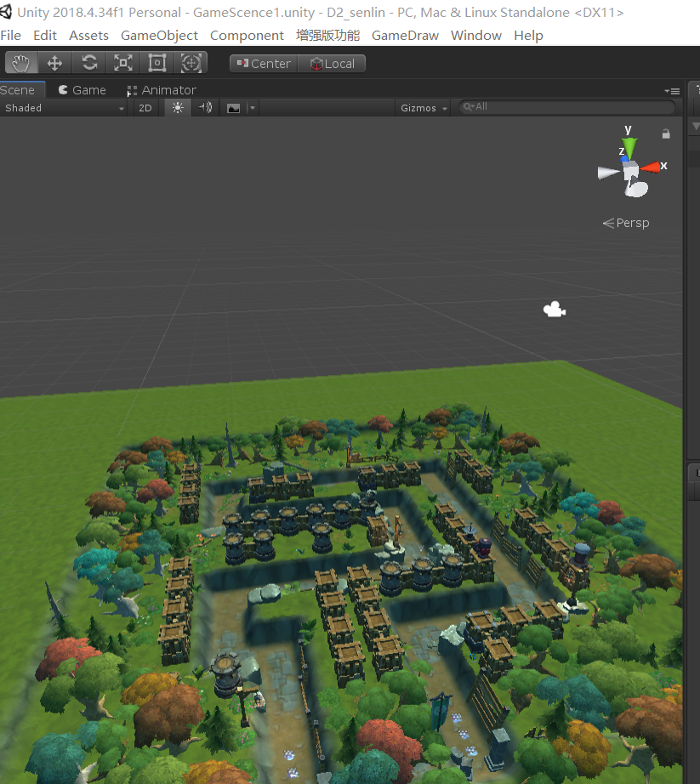Open the Shaded draw mode dropdown
The image size is (700, 784).
(64, 107)
